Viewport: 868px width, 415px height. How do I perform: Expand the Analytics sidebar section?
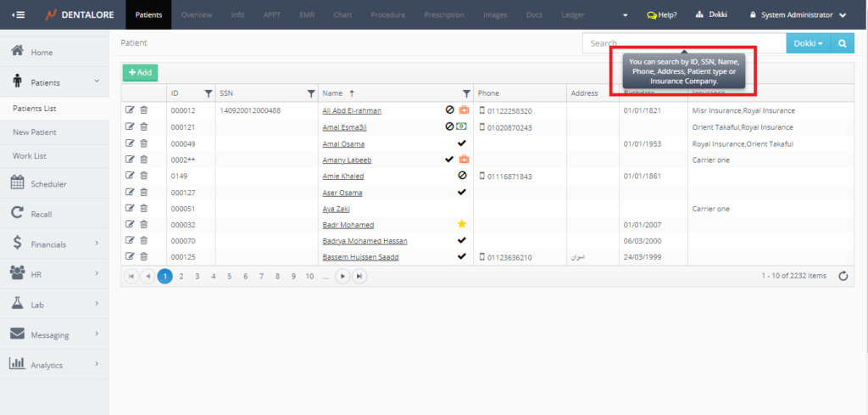(x=54, y=365)
